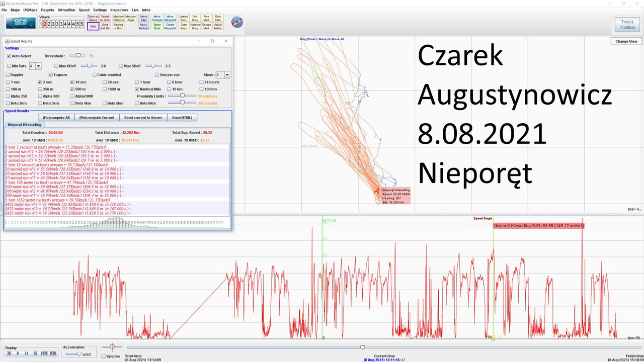644x362 pixels.
Task: Select the Slide tool
Action: pyautogui.click(x=93, y=26)
